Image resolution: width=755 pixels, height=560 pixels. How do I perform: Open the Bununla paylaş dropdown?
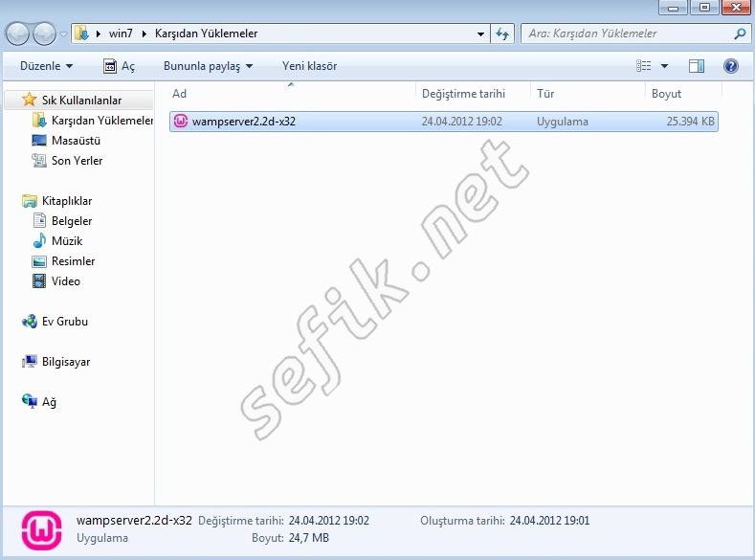click(208, 66)
